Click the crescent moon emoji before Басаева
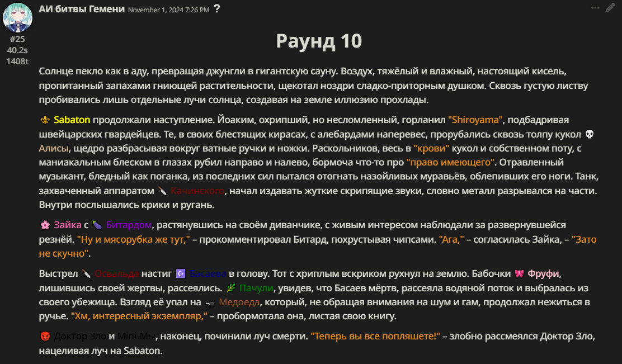This screenshot has height=364, width=622. 181,273
